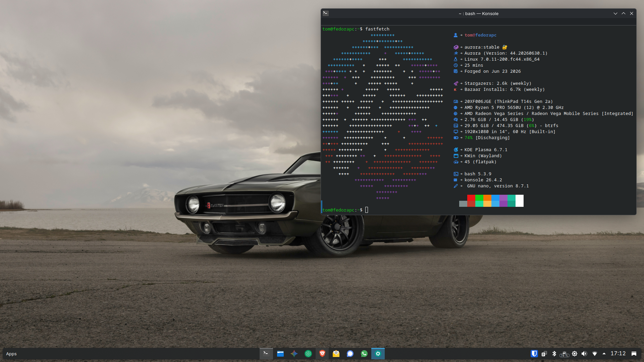Open the Gemini star app in taskbar
644x362 pixels.
[x=294, y=354]
